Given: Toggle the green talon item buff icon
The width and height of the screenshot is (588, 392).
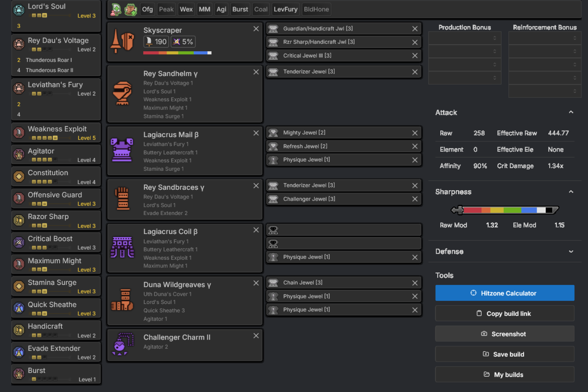Looking at the screenshot, I should click(x=116, y=9).
